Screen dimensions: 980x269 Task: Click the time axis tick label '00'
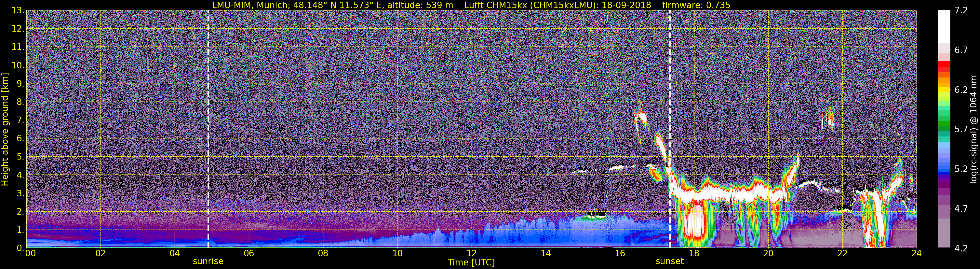pyautogui.click(x=31, y=253)
